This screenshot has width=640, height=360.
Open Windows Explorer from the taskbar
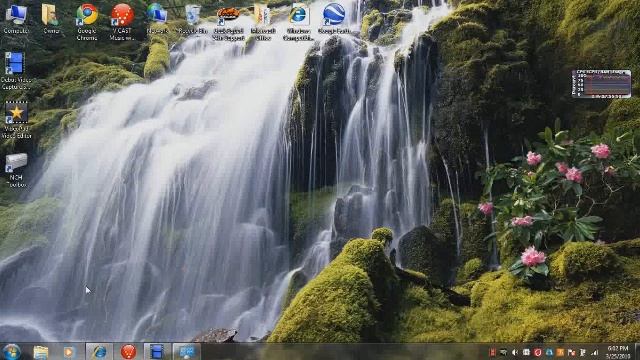[x=40, y=352]
